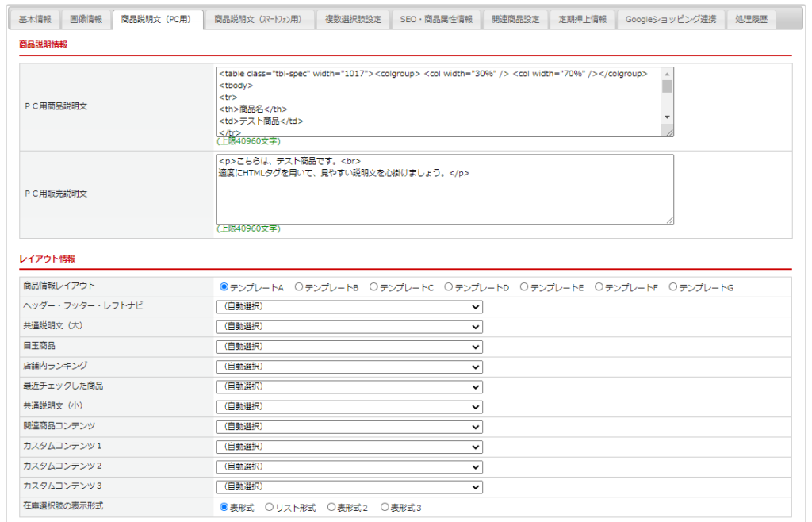Open the 目玉商品 dropdown
Screen dimensions: 812x522
tap(349, 347)
